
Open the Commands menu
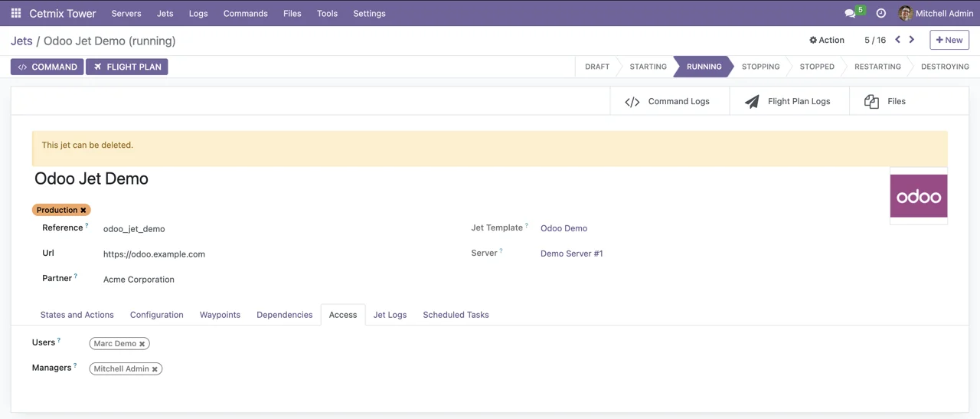point(245,13)
